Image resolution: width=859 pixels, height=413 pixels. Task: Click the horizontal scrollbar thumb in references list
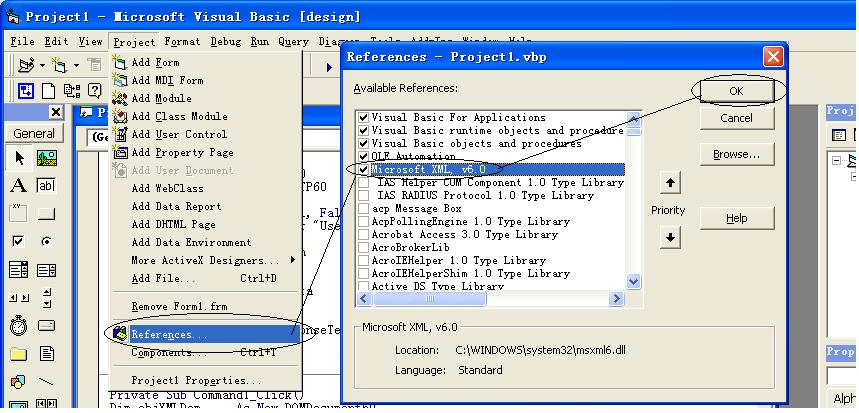tap(430, 299)
